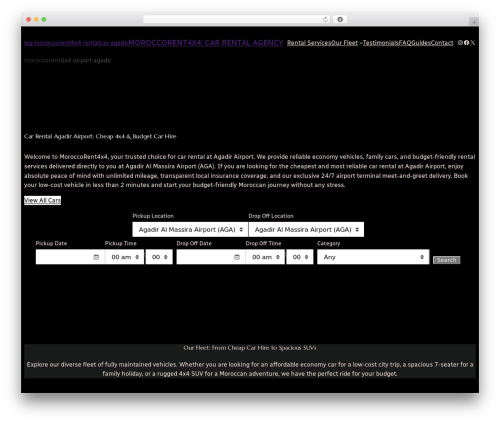The width and height of the screenshot is (500, 423).
Task: Click the browser downloads icon next to address bar
Action: (x=340, y=19)
